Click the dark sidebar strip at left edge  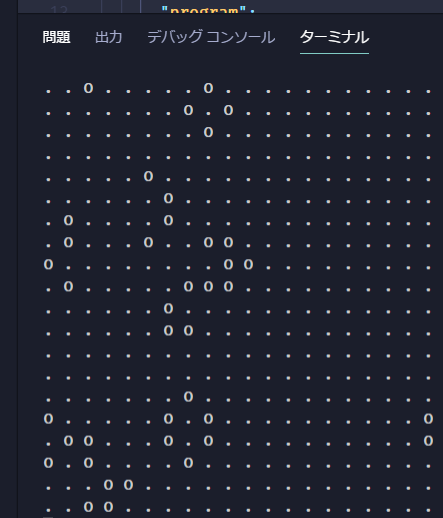point(9,259)
